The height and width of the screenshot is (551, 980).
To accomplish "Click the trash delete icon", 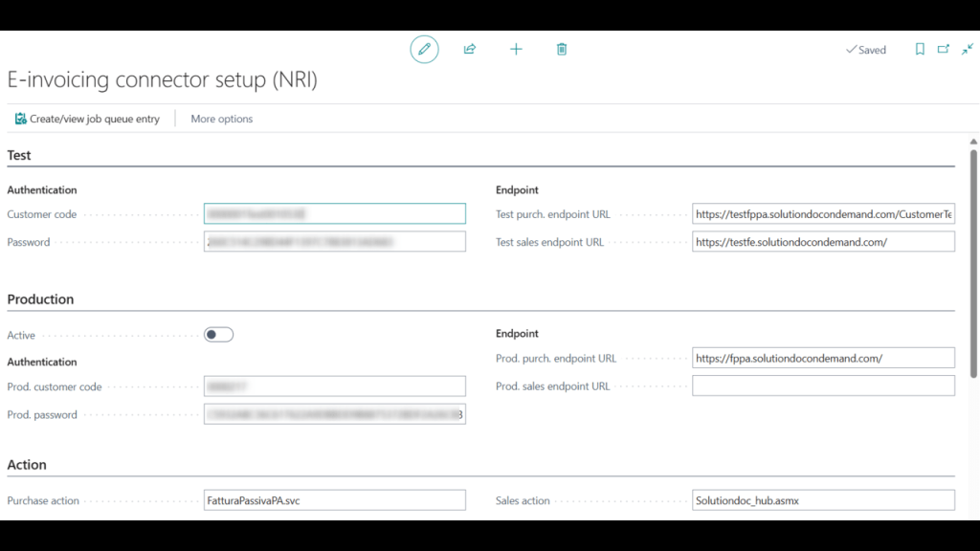I will [562, 49].
